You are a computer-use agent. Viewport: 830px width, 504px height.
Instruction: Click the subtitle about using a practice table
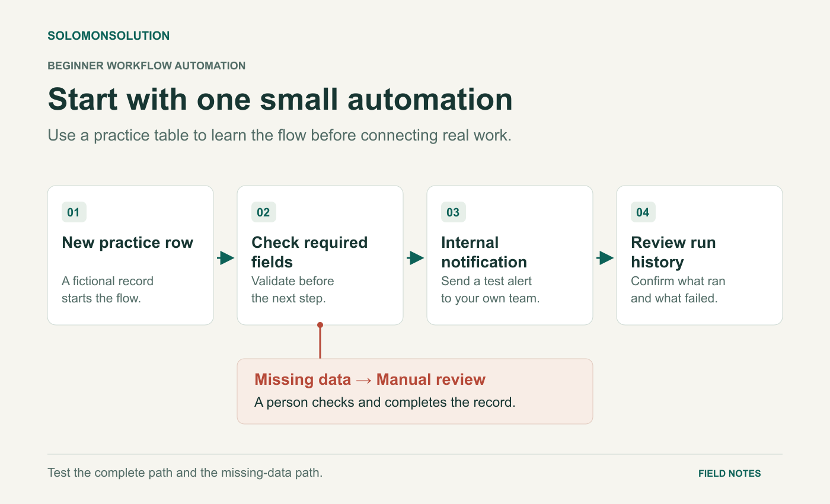pos(279,135)
